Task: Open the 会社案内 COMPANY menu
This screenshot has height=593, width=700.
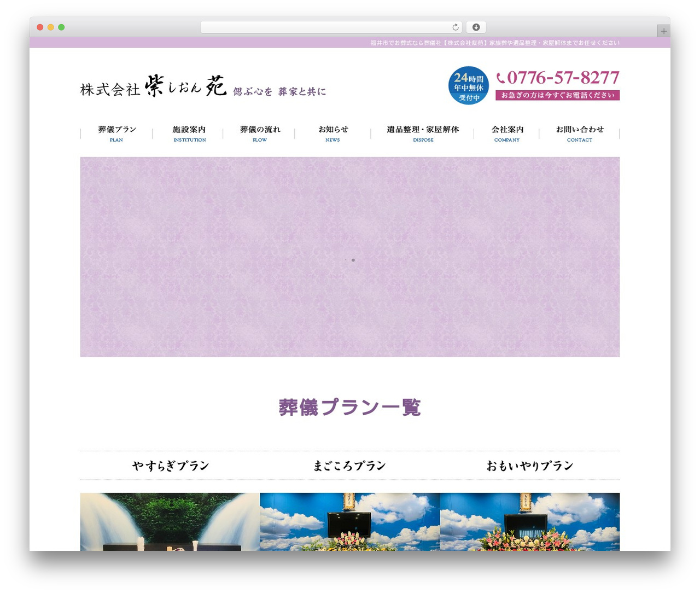Action: (507, 133)
